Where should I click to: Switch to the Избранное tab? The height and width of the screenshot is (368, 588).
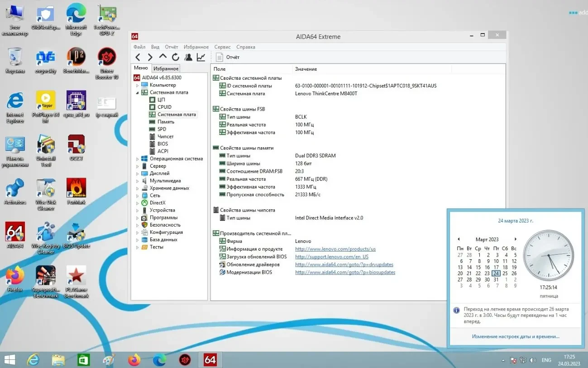point(166,68)
